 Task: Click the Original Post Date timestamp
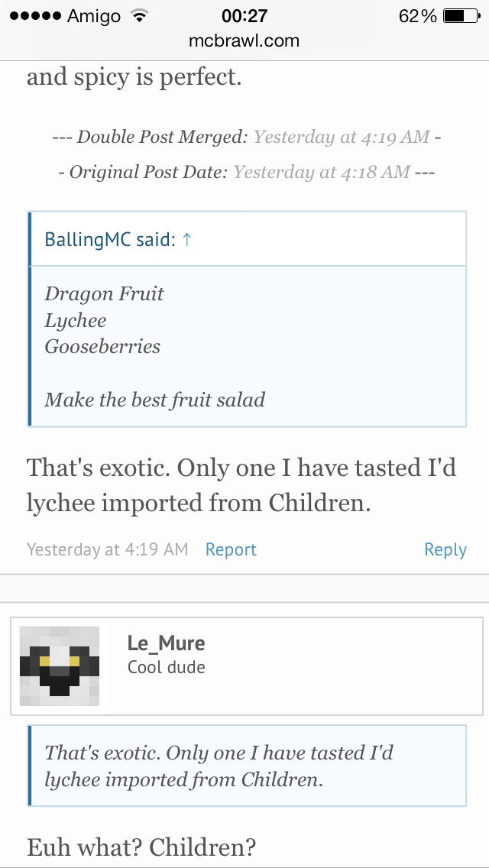(321, 172)
